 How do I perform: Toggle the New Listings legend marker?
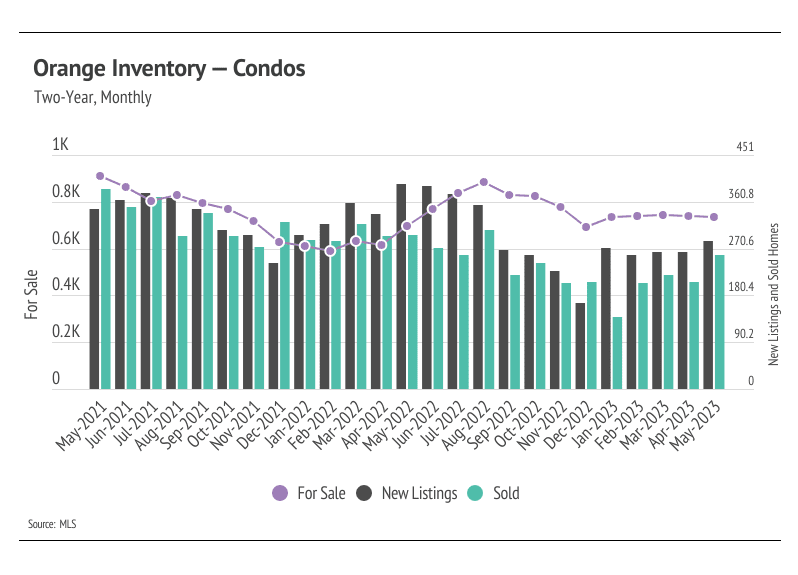[364, 493]
